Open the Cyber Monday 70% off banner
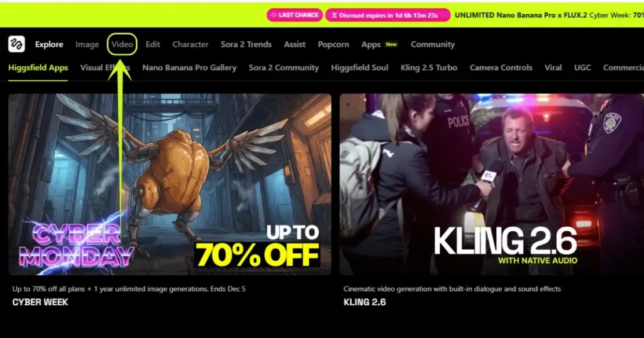644x338 pixels. pos(170,184)
